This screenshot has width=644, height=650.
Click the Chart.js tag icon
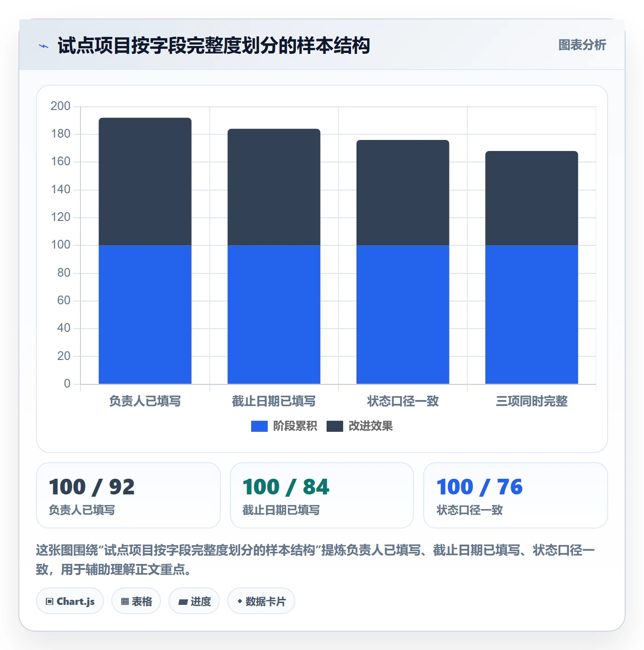point(50,601)
